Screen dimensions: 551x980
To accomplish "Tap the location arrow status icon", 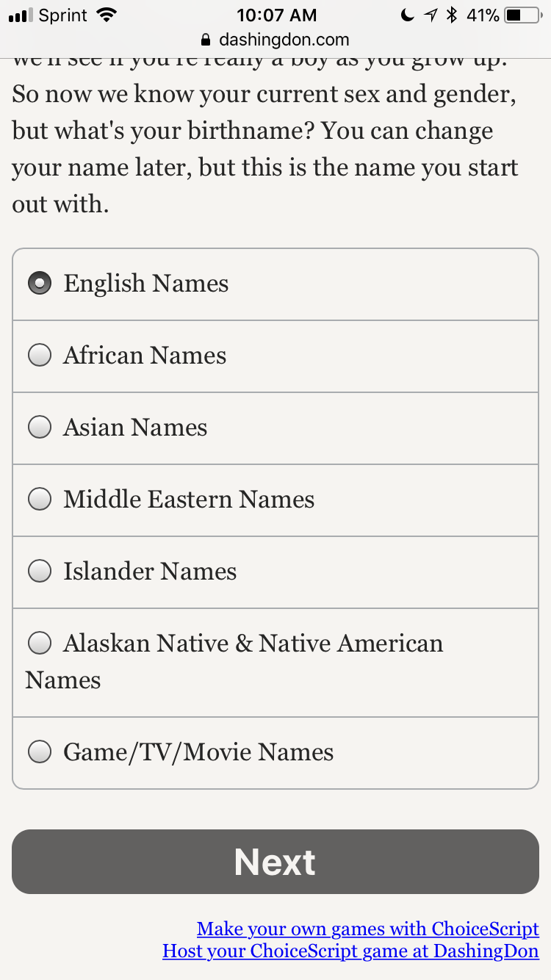I will click(430, 15).
